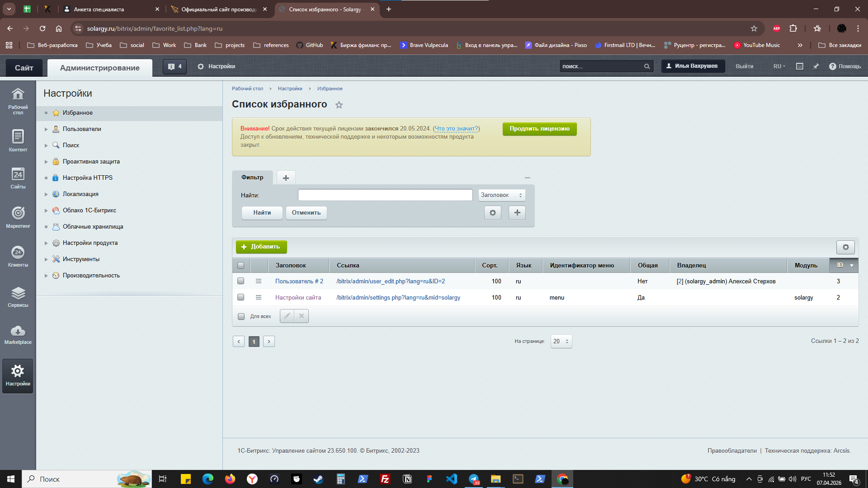Click into the Найти filter text field
The height and width of the screenshot is (488, 868).
coord(385,195)
